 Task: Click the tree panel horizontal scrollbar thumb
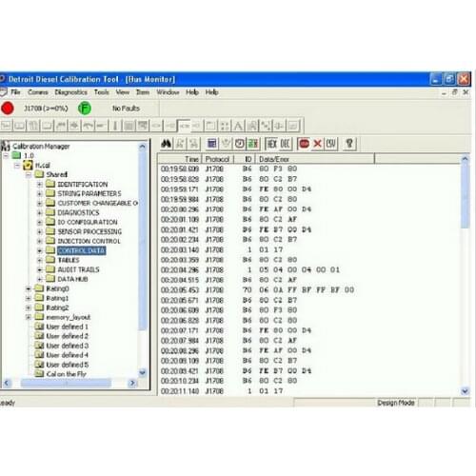click(66, 384)
